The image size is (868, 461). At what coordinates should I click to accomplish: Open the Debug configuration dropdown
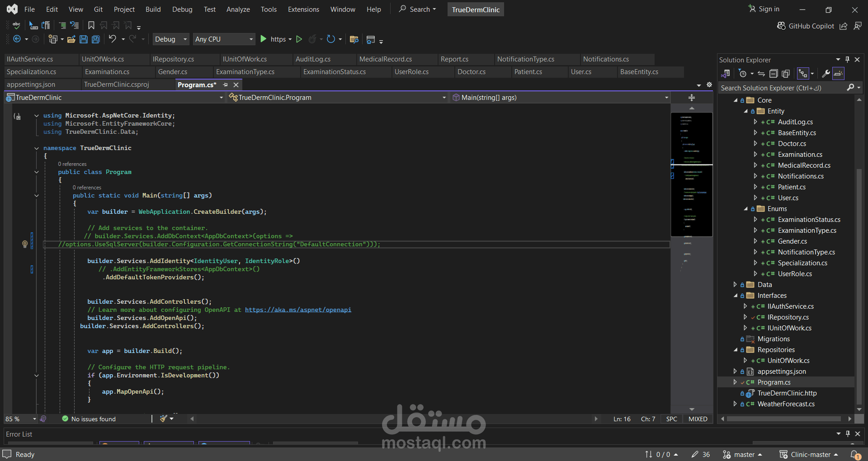[x=170, y=39]
